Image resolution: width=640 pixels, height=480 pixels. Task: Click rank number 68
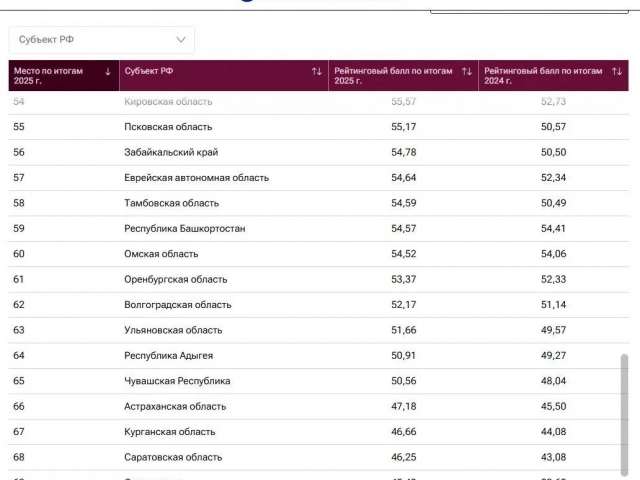pyautogui.click(x=19, y=457)
